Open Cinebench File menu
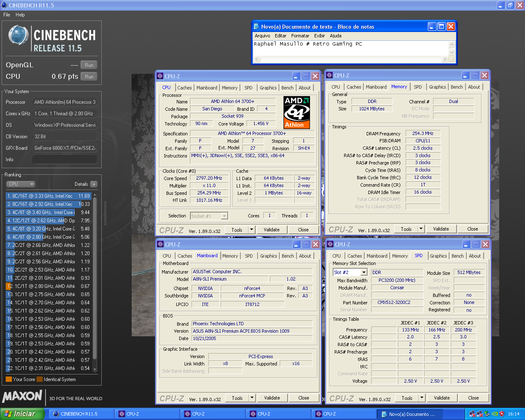The image size is (525, 420). [7, 15]
